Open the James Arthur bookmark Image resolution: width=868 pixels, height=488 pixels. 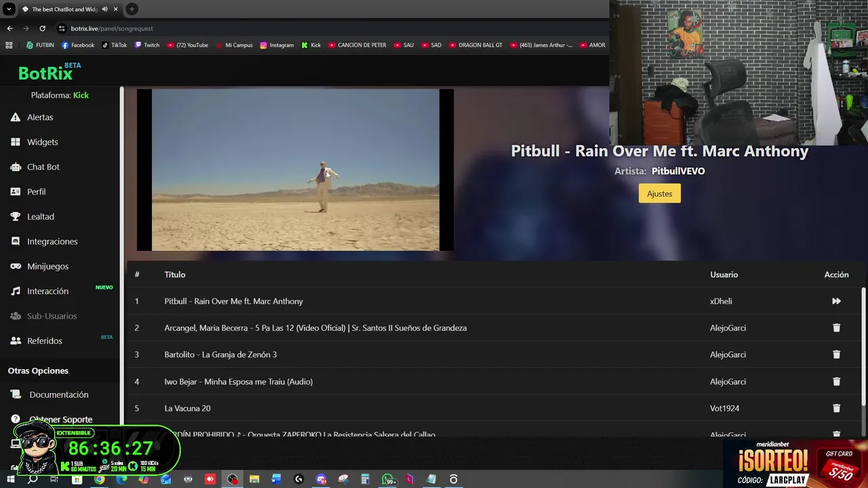tap(541, 45)
